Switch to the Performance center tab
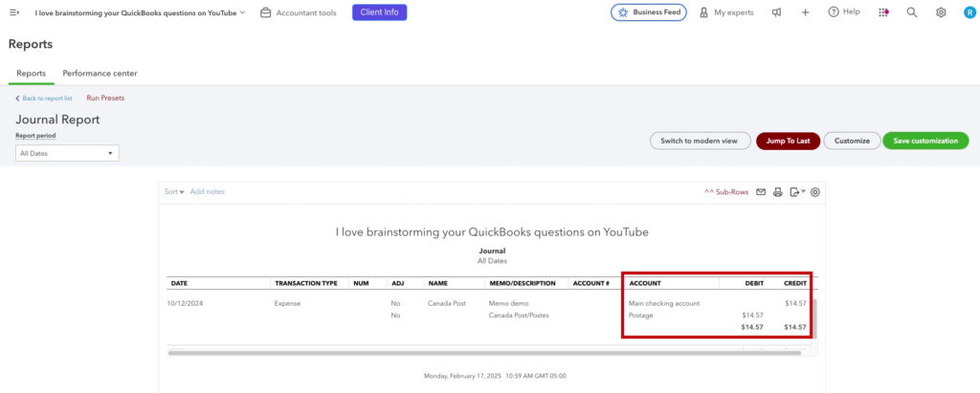 pos(100,74)
